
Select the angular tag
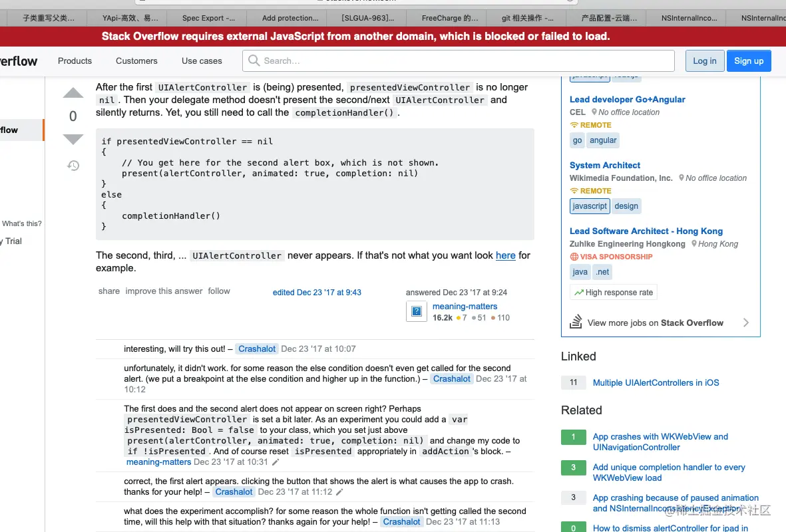tap(603, 140)
